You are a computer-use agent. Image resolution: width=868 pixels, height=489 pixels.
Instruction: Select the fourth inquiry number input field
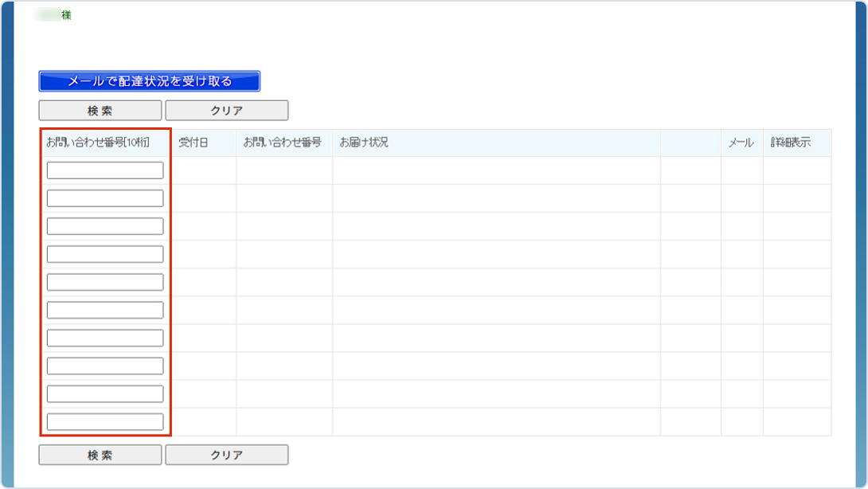click(x=105, y=254)
